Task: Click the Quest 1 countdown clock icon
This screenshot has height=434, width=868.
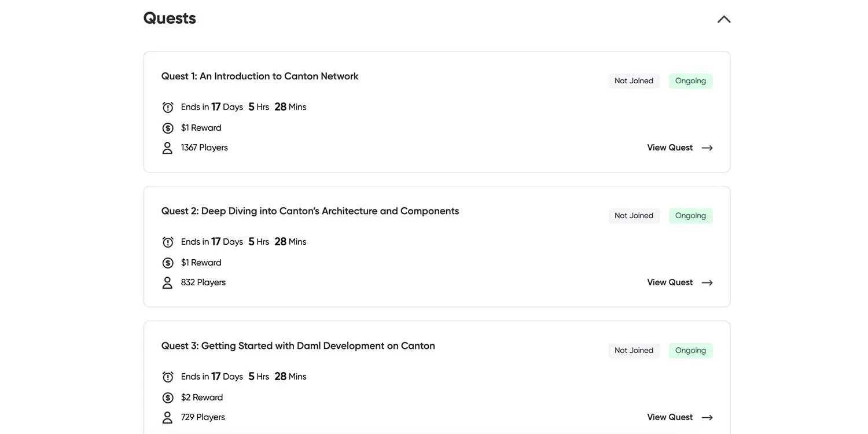Action: [168, 107]
